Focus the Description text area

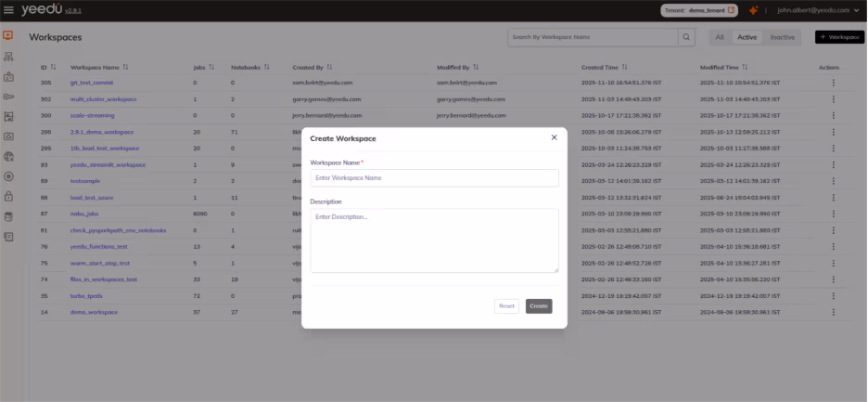435,240
